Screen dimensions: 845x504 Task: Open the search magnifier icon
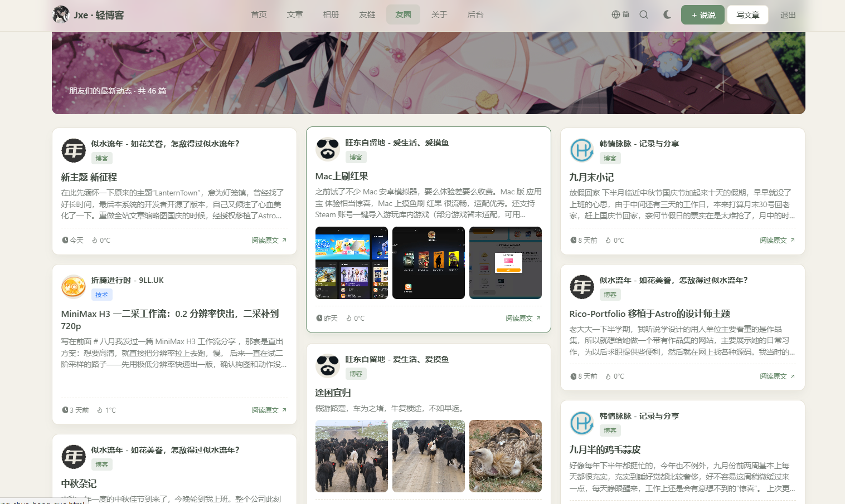coord(644,14)
